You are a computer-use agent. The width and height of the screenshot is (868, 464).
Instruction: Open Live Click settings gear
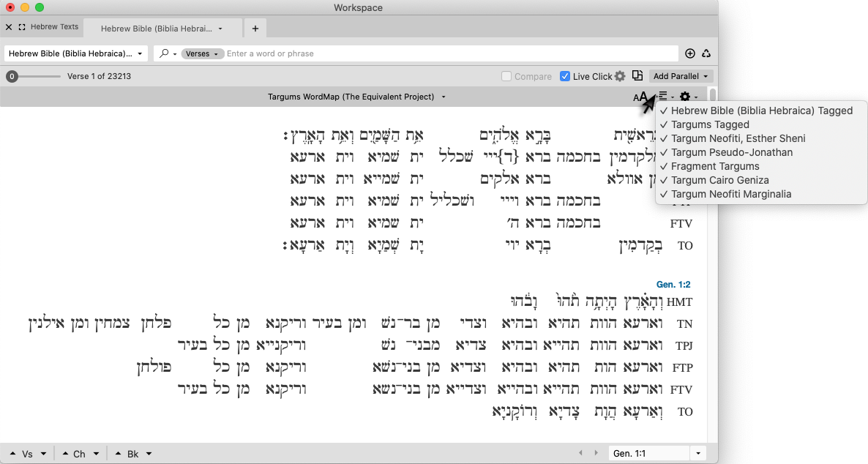(x=620, y=76)
